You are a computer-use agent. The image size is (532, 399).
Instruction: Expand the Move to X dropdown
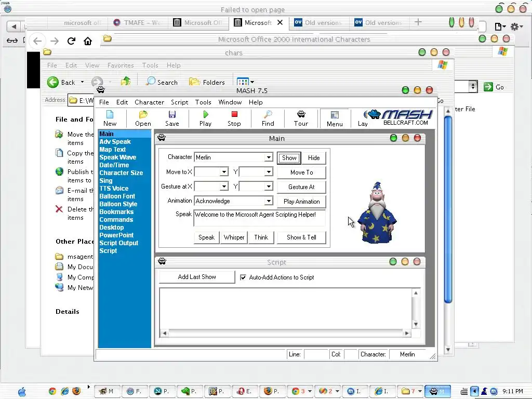tap(223, 172)
